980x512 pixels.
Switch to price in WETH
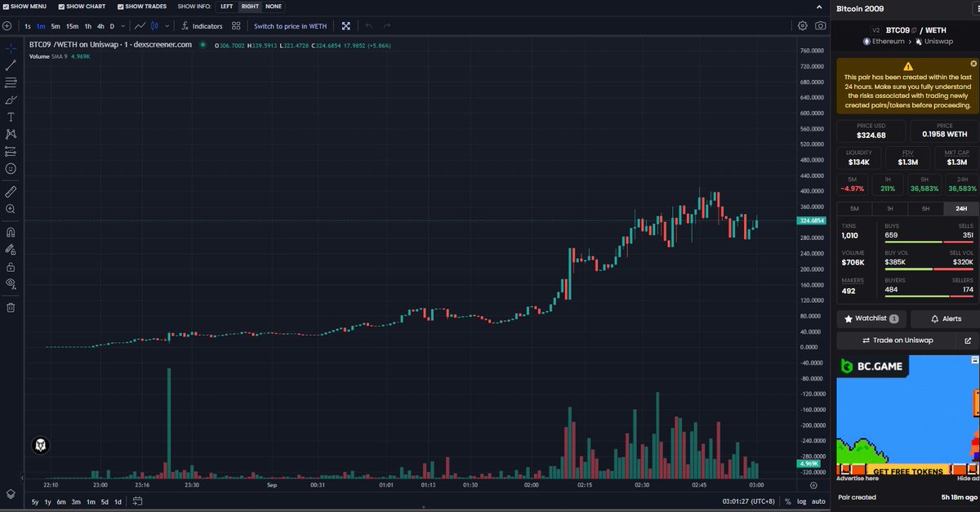click(x=290, y=26)
